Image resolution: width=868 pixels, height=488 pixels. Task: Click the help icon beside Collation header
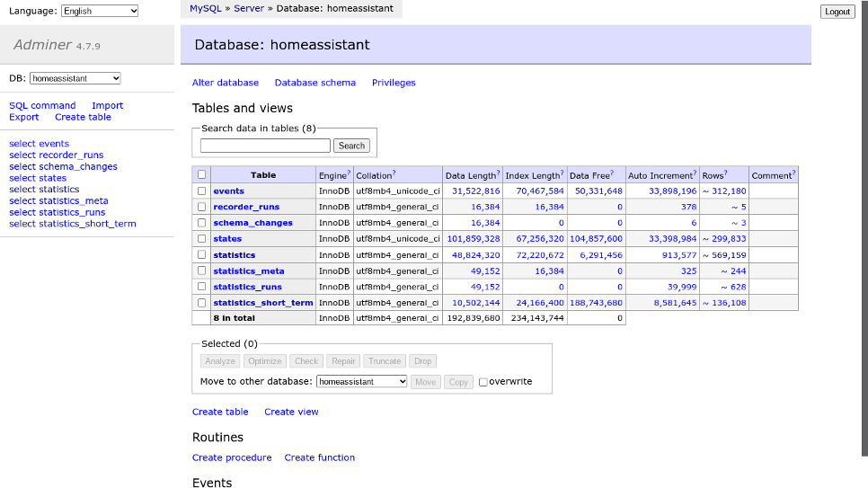(x=394, y=173)
